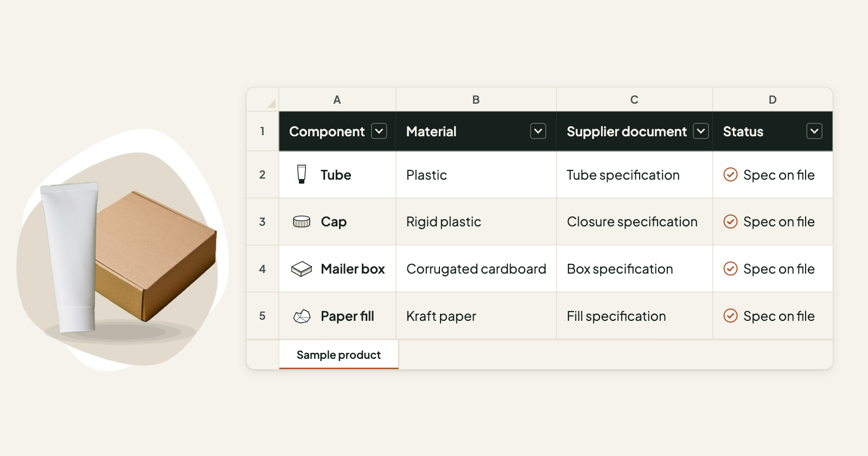Click the "Cap" component name
The height and width of the screenshot is (456, 868).
(334, 222)
